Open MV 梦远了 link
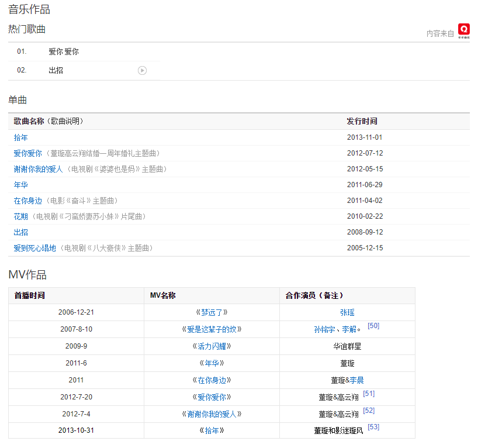 point(212,312)
